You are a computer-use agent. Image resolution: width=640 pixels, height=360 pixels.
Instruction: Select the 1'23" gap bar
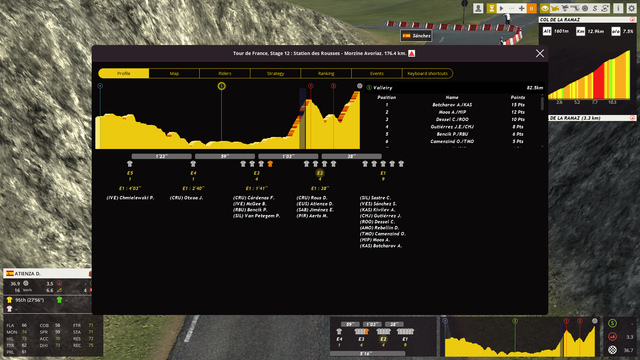[x=162, y=156]
